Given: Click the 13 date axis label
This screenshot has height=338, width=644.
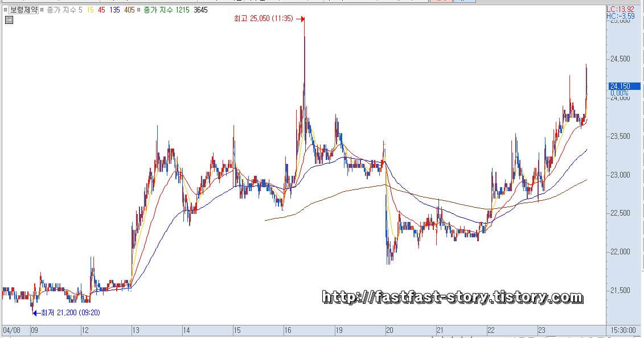Looking at the screenshot, I should [136, 330].
